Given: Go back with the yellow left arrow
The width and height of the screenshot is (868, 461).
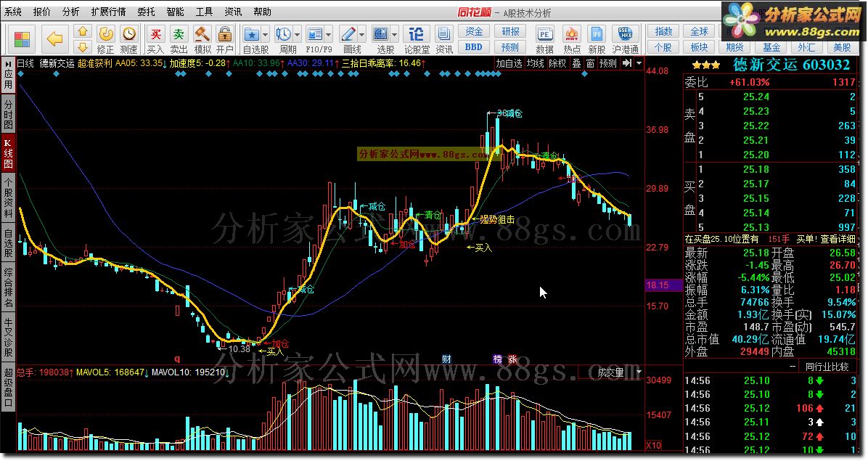Looking at the screenshot, I should coord(54,39).
